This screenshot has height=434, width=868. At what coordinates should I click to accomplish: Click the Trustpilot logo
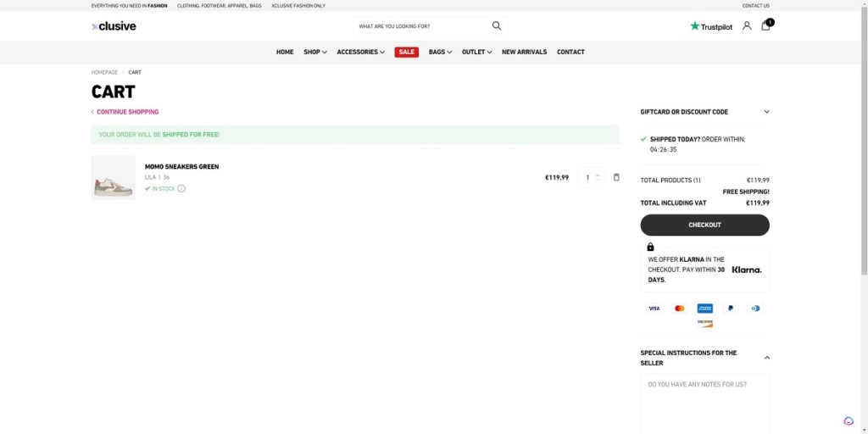pos(710,26)
